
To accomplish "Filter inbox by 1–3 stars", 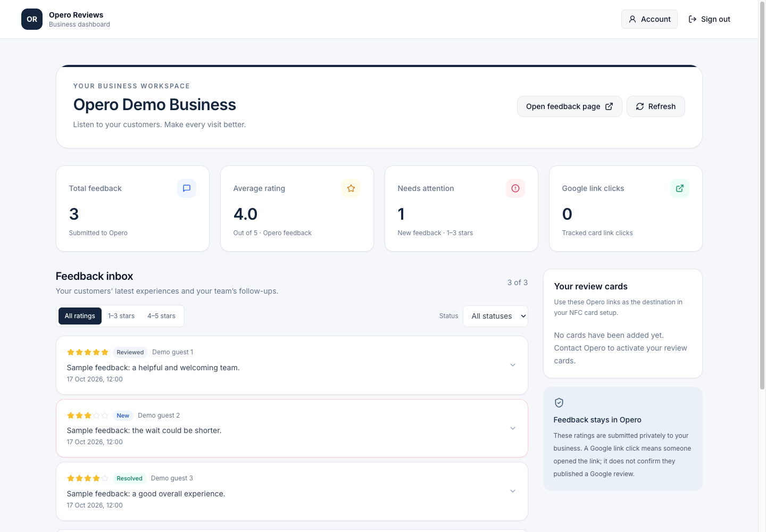I will 121,316.
